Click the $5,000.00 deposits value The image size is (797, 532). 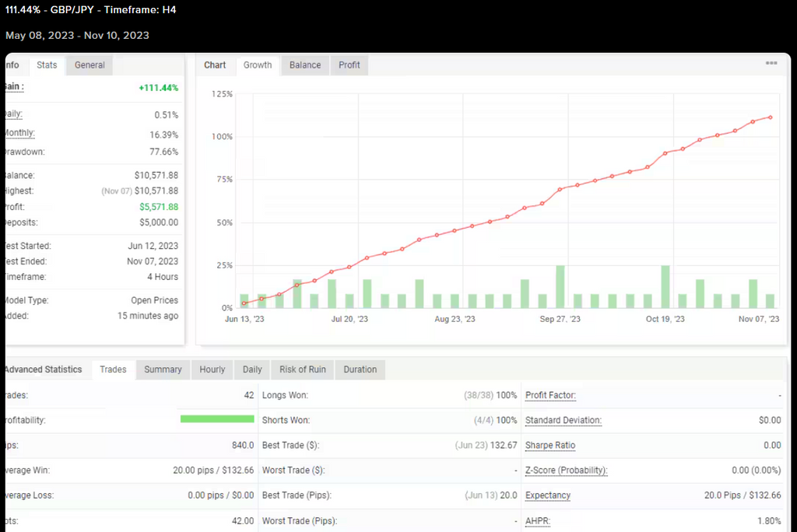159,222
